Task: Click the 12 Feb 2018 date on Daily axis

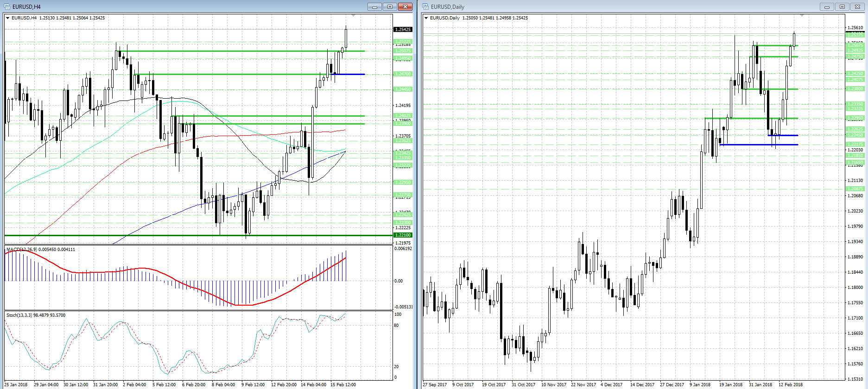Action: pos(790,384)
